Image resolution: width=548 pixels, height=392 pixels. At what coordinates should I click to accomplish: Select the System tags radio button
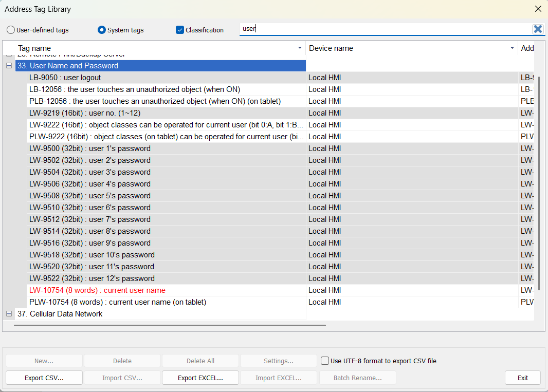pyautogui.click(x=102, y=30)
